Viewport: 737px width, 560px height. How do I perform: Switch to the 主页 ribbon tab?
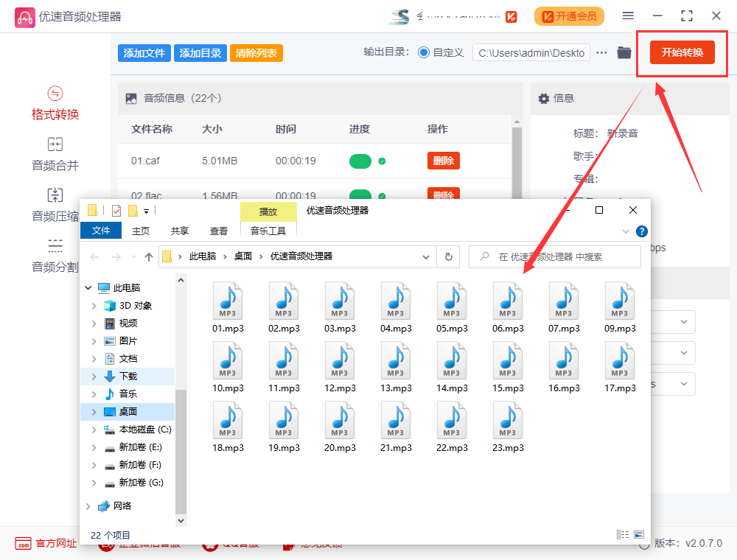point(141,231)
